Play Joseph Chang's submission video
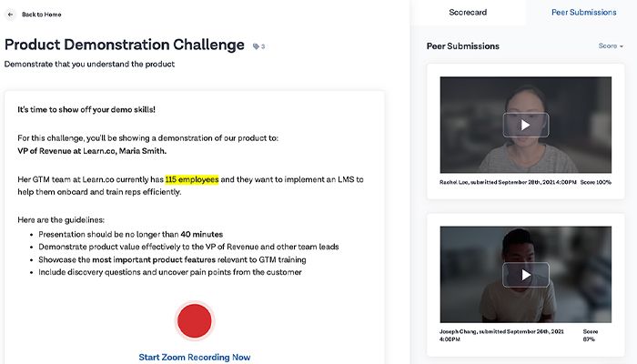Image resolution: width=637 pixels, height=364 pixels. click(x=526, y=275)
